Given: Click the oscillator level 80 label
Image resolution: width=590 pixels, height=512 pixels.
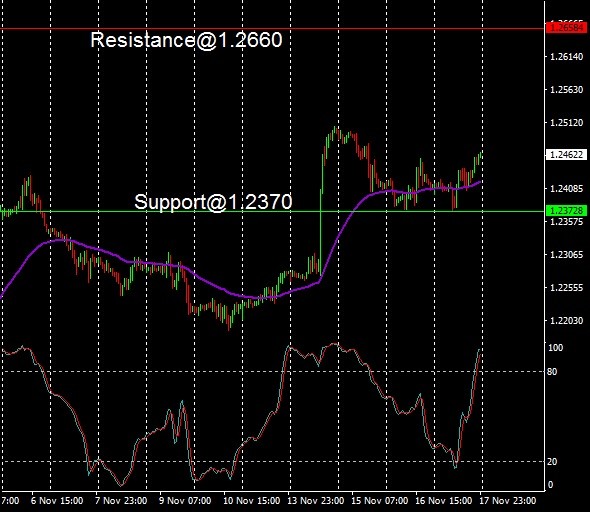Looking at the screenshot, I should (552, 372).
